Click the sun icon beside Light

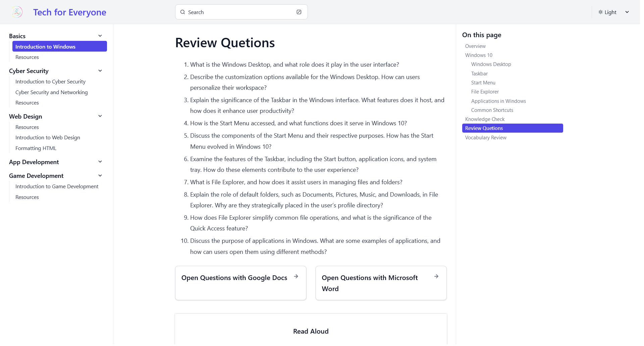[600, 12]
